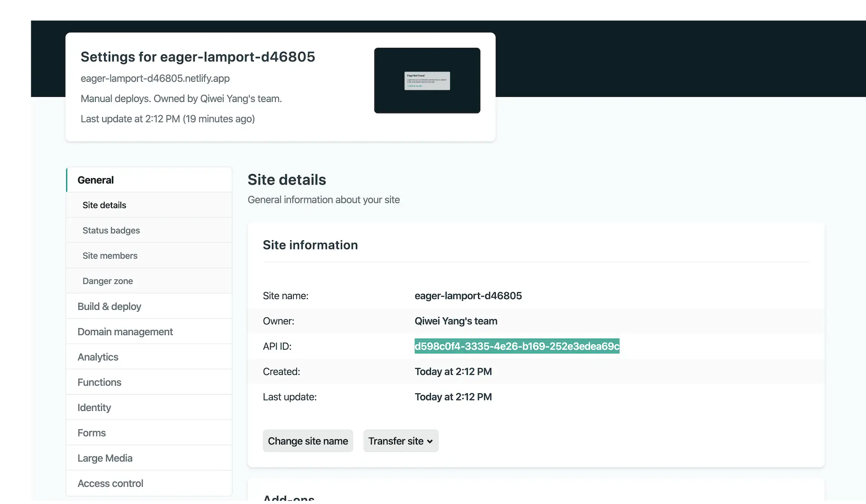The height and width of the screenshot is (504, 866).
Task: Open Site details in sidebar
Action: 104,205
